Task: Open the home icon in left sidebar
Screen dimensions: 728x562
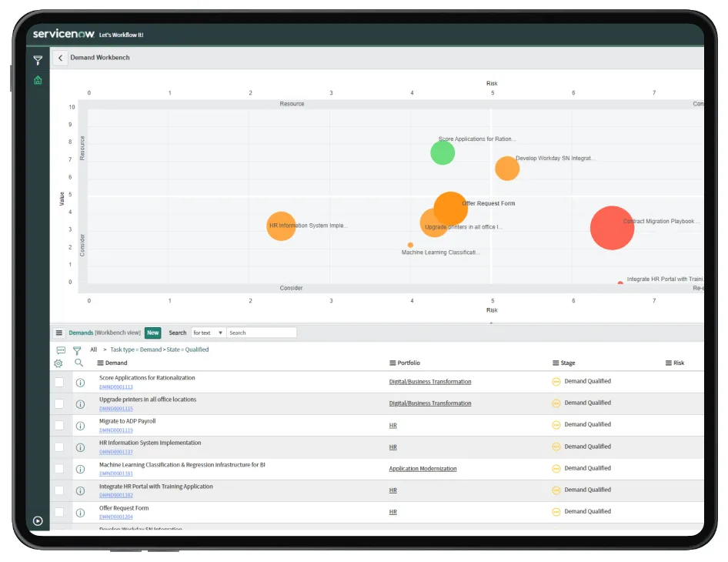Action: (38, 80)
